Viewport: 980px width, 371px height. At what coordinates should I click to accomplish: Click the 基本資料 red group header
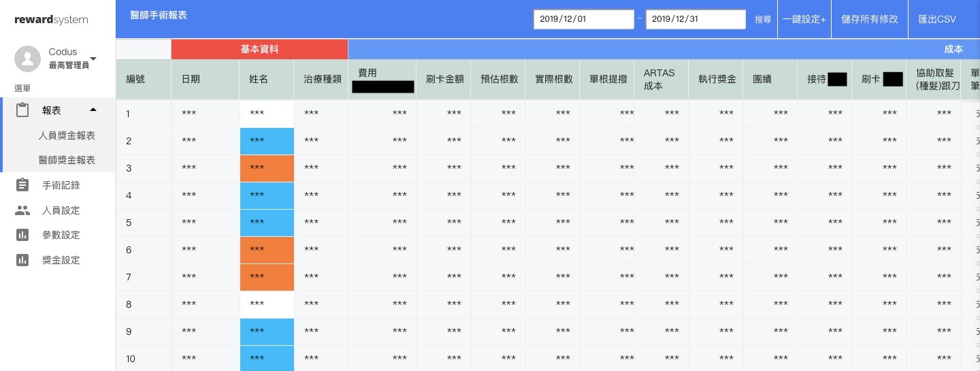pyautogui.click(x=259, y=50)
